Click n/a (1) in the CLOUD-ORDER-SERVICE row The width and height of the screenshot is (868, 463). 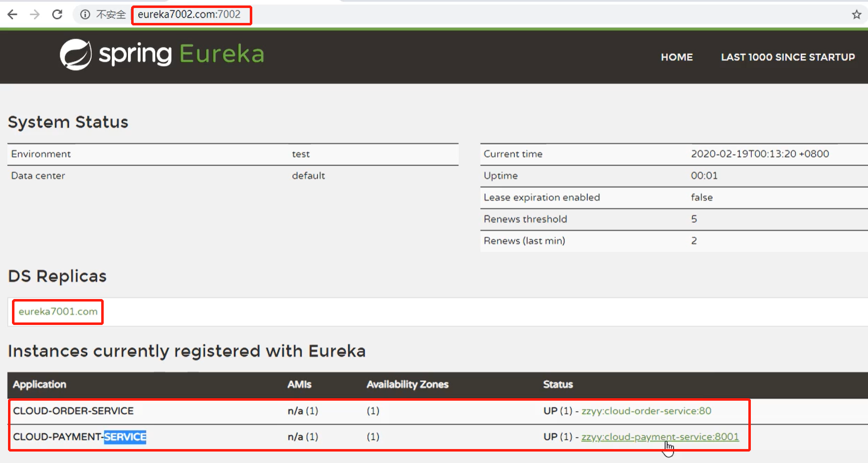point(303,411)
